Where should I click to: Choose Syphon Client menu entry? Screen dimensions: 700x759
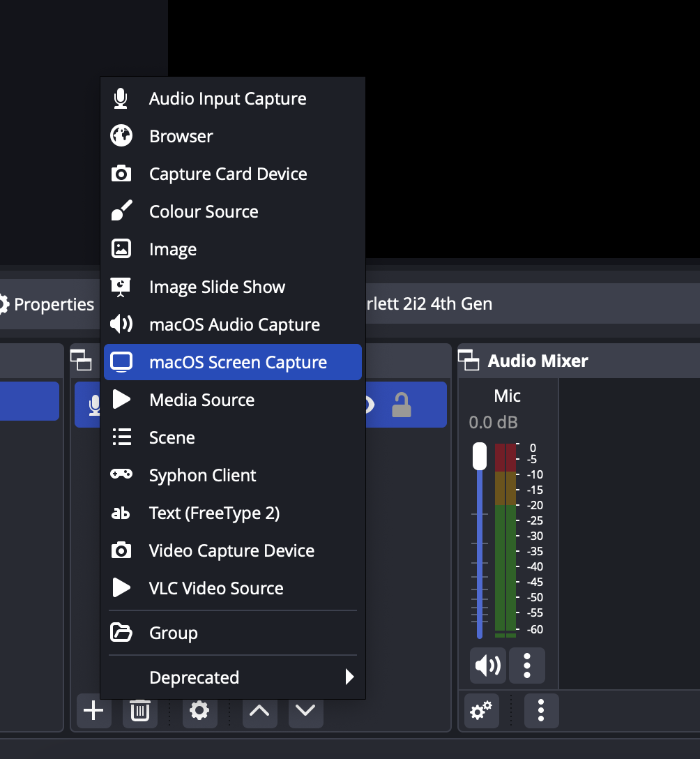pyautogui.click(x=233, y=475)
